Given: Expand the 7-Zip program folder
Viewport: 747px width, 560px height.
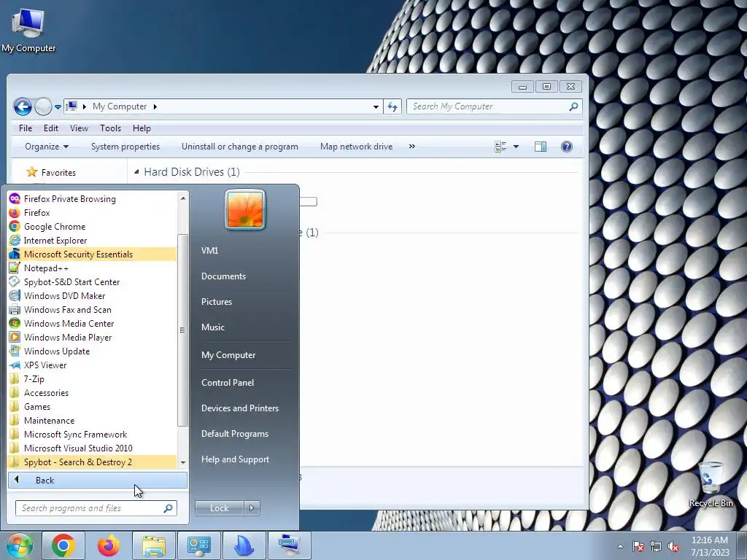Looking at the screenshot, I should (93, 379).
